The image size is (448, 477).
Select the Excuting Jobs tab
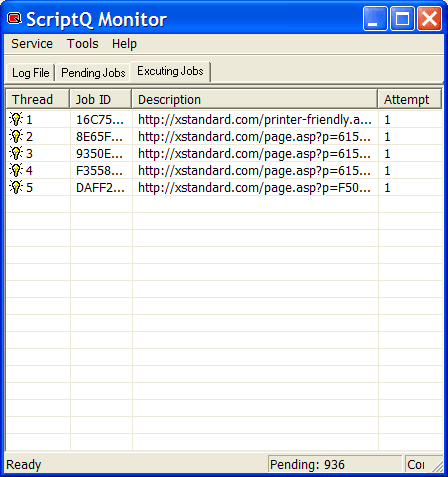[x=170, y=71]
